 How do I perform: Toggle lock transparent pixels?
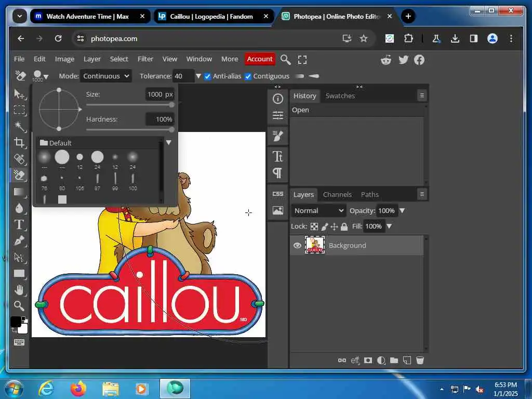(x=314, y=227)
